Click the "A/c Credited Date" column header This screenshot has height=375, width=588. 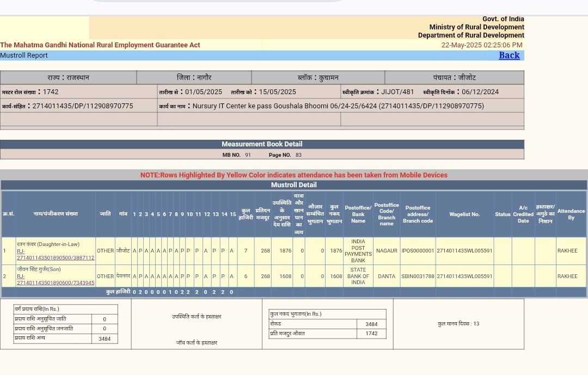(x=523, y=214)
